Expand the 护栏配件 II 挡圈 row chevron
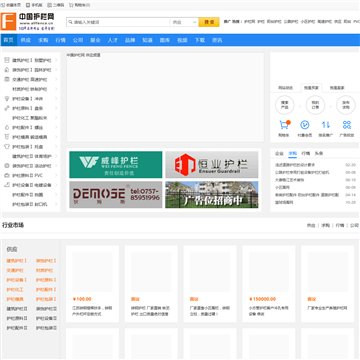This screenshot has width=360, height=360. coord(56,195)
